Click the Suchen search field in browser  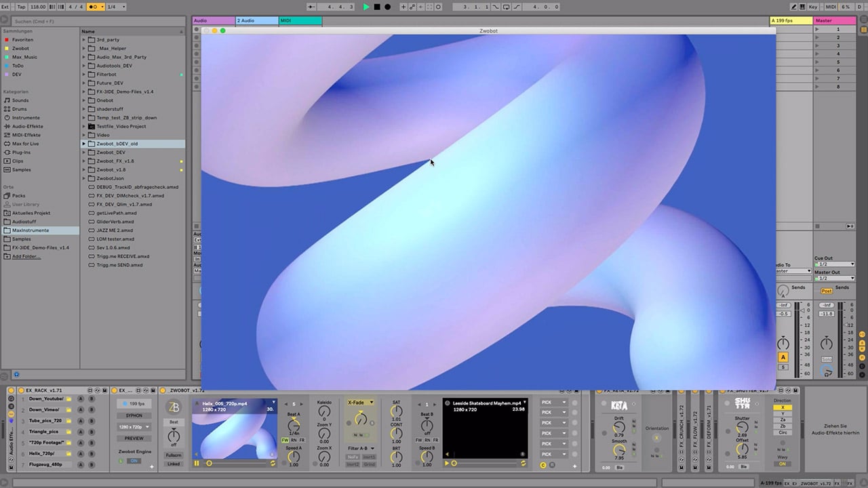[94, 22]
